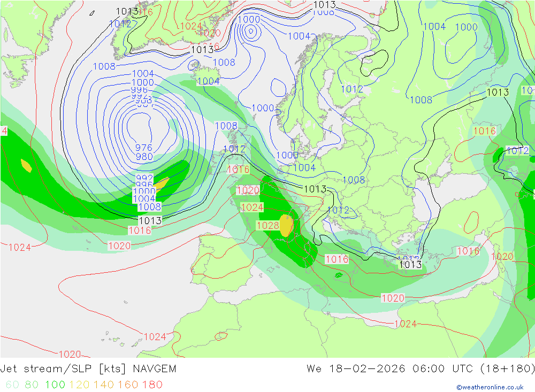
Task: Click the blue 1012 label over Finland
Action: coord(352,89)
